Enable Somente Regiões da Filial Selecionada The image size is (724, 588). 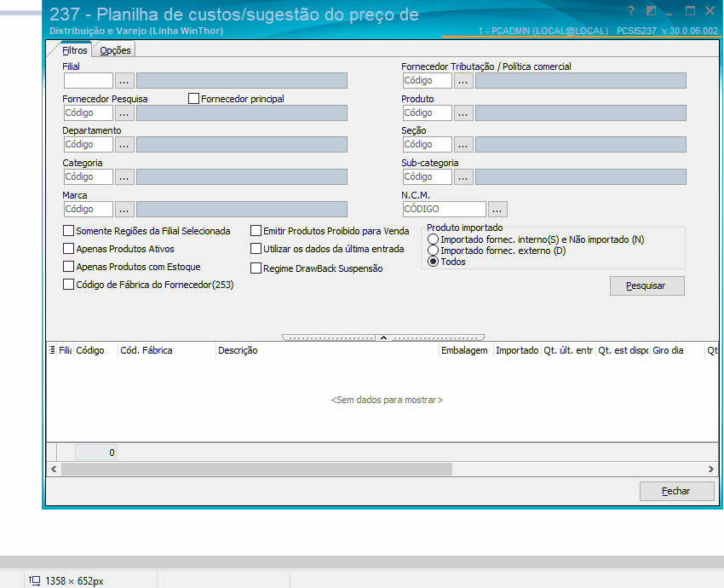tap(68, 230)
